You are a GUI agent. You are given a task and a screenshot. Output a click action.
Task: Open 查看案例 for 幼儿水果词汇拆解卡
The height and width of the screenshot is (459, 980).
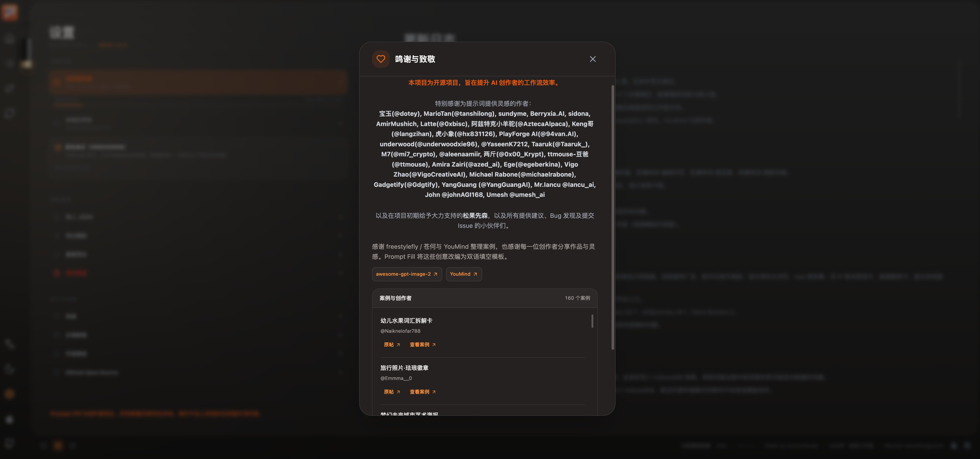423,345
